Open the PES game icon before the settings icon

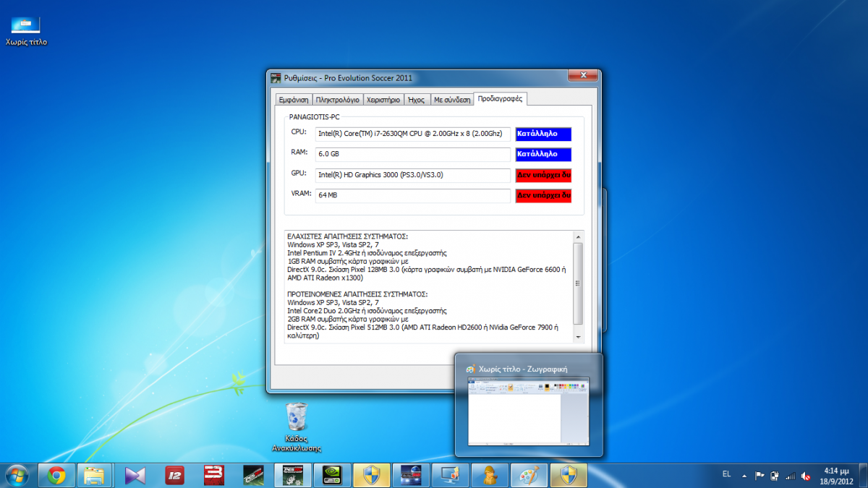tap(252, 475)
